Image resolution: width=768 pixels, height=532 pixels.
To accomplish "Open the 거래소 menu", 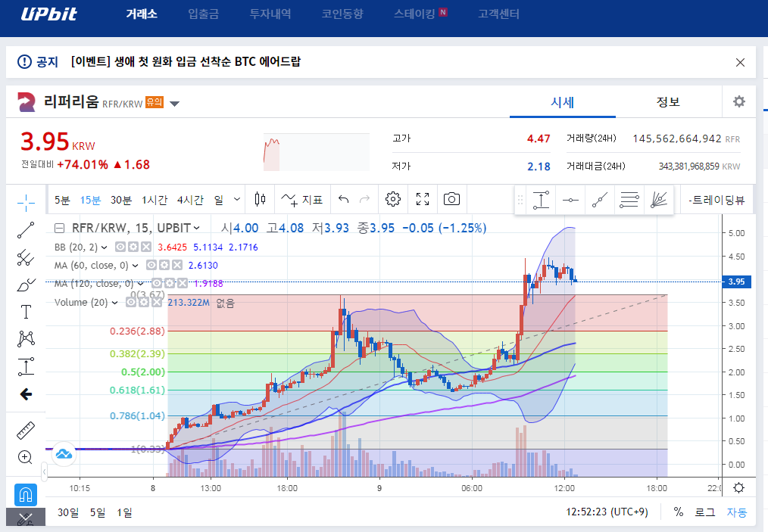I will pyautogui.click(x=142, y=14).
